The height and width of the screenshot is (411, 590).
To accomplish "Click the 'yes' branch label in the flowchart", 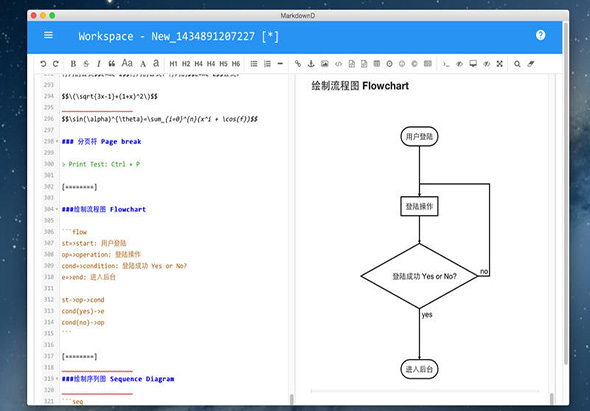I will pyautogui.click(x=427, y=315).
